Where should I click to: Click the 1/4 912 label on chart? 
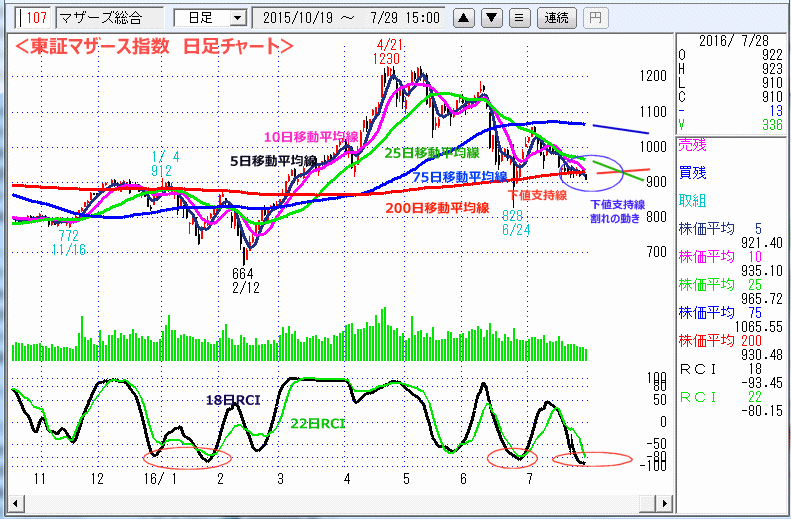[163, 163]
